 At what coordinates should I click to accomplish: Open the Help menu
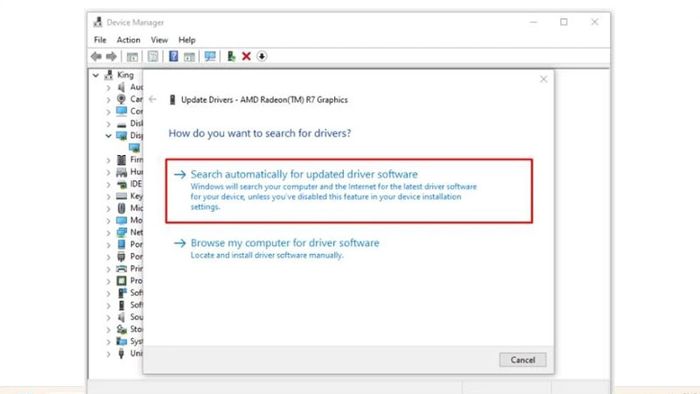pyautogui.click(x=187, y=40)
